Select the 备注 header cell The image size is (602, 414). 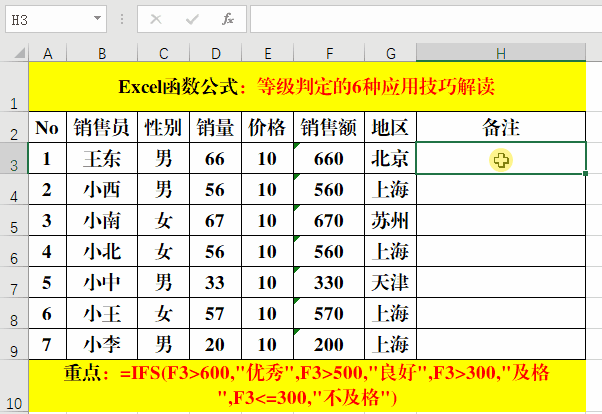pyautogui.click(x=501, y=127)
